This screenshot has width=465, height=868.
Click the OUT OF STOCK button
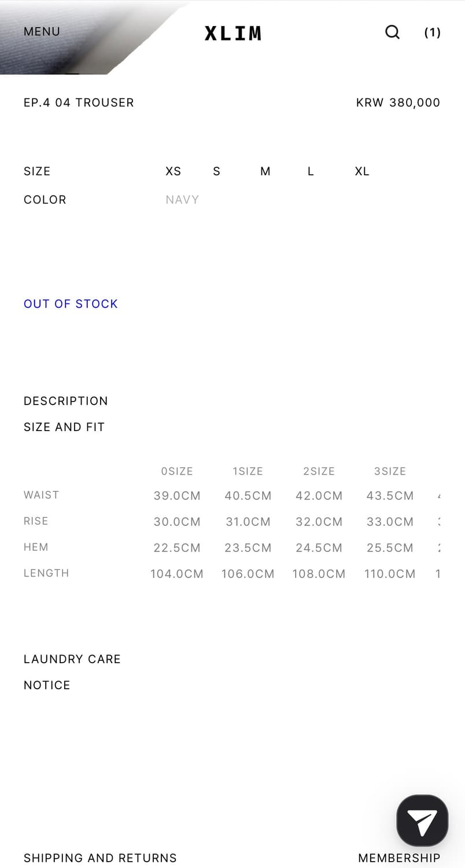(x=71, y=304)
